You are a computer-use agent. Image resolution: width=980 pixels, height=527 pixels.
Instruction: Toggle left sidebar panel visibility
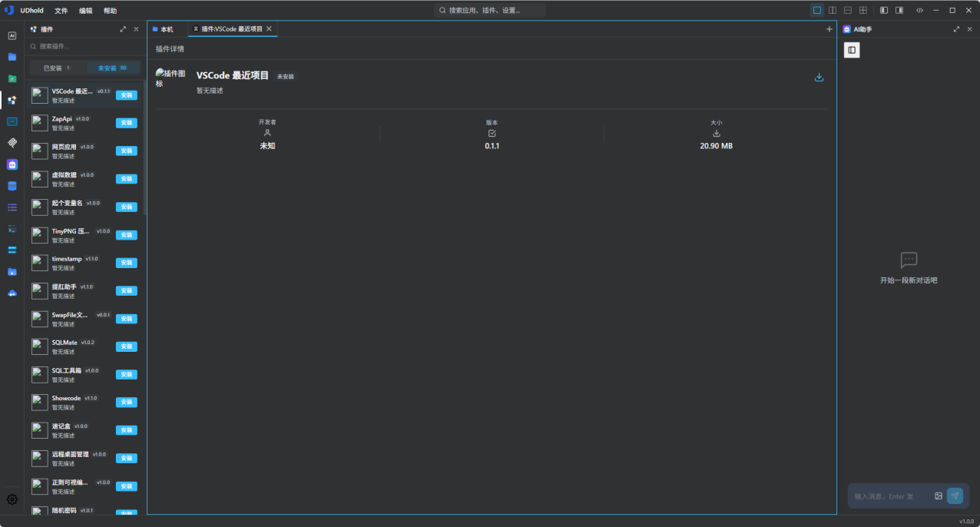884,10
